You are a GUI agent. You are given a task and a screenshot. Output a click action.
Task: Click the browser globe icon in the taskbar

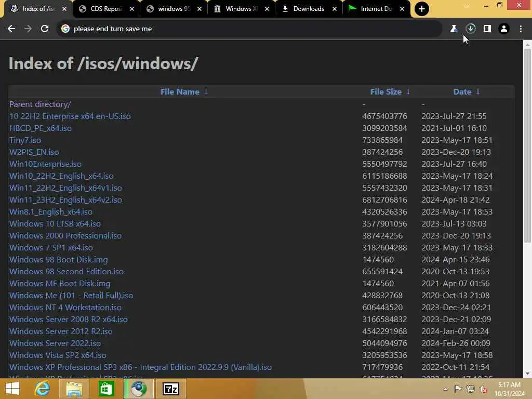pyautogui.click(x=139, y=389)
